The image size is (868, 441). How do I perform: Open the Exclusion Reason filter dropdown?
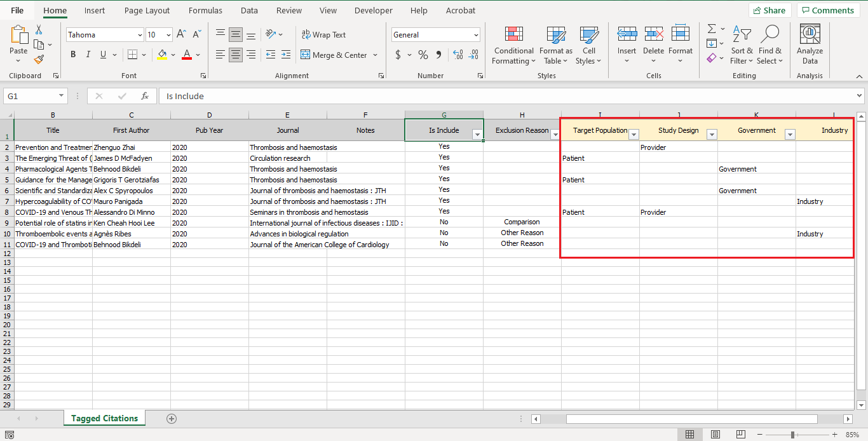555,134
